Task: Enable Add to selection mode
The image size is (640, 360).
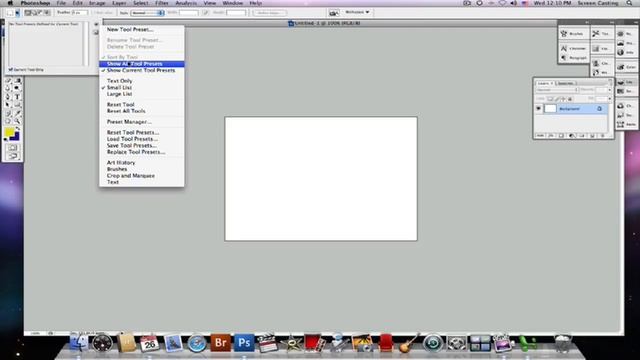Action: (x=34, y=13)
